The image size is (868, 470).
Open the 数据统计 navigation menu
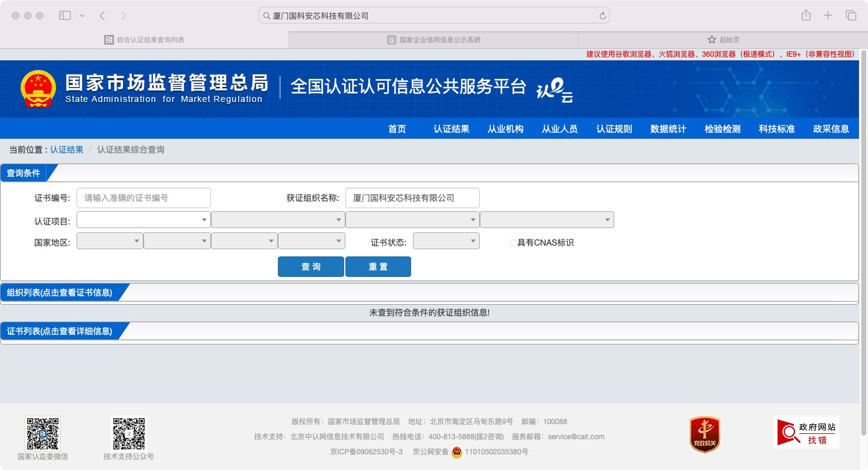(668, 129)
